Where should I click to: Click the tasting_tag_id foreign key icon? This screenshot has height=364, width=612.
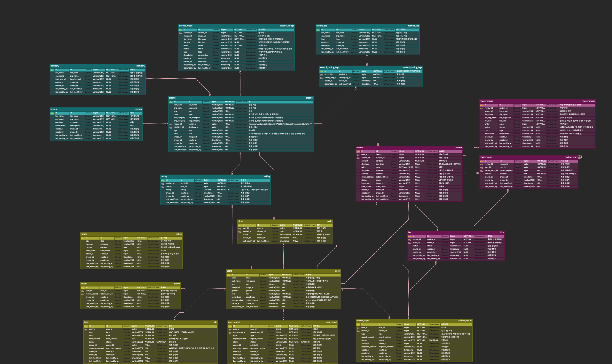click(x=321, y=78)
